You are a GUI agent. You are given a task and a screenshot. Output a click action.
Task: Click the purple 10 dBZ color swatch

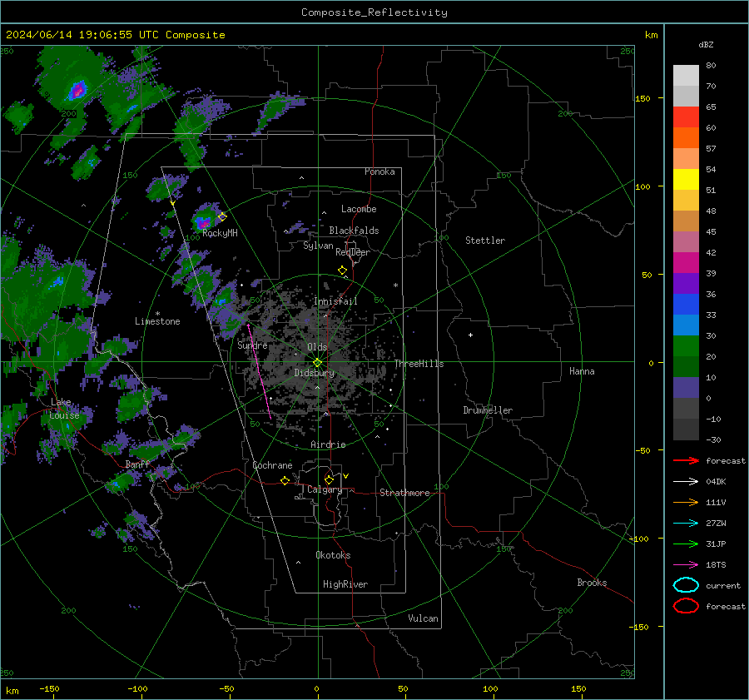[x=686, y=388]
